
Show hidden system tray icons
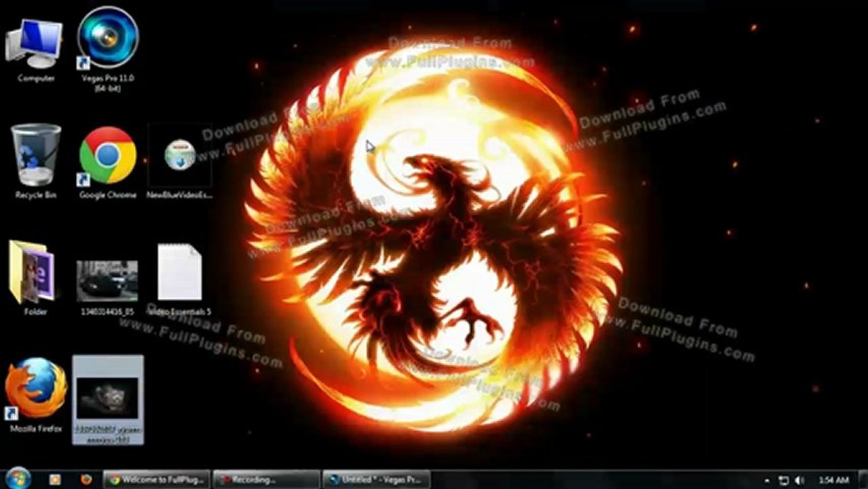(x=767, y=480)
